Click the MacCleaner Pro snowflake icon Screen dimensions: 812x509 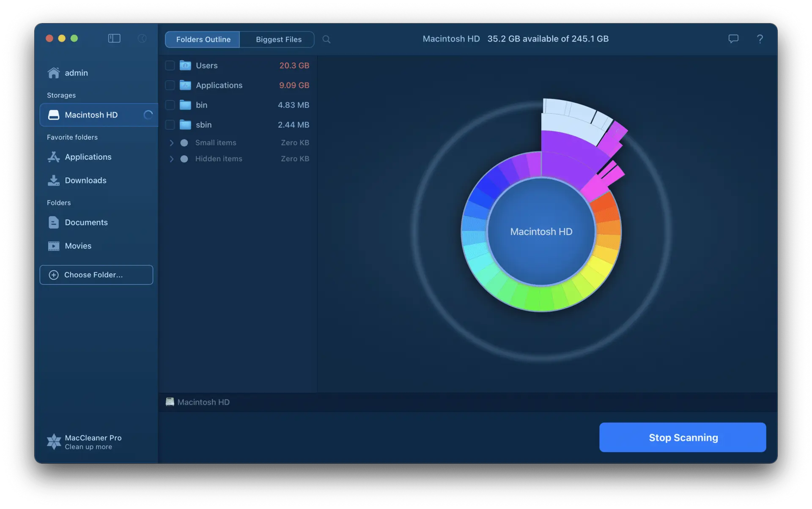pyautogui.click(x=54, y=442)
